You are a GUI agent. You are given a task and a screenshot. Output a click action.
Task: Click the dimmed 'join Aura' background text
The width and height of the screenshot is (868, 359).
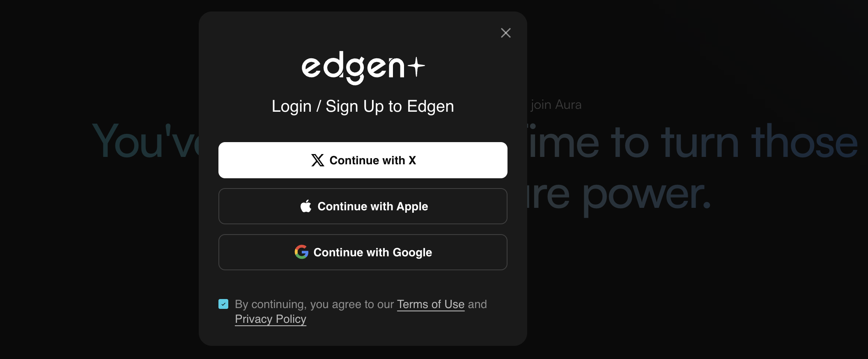pyautogui.click(x=556, y=105)
